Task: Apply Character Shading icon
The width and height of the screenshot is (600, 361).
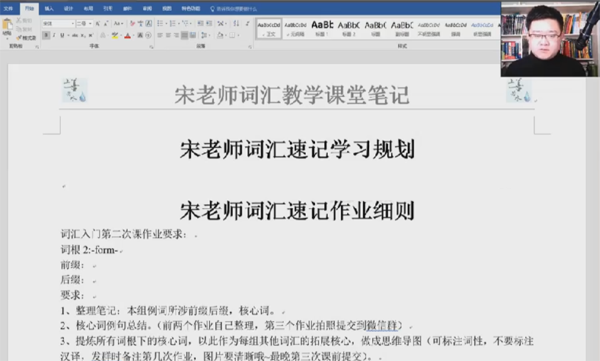Action: (x=140, y=35)
